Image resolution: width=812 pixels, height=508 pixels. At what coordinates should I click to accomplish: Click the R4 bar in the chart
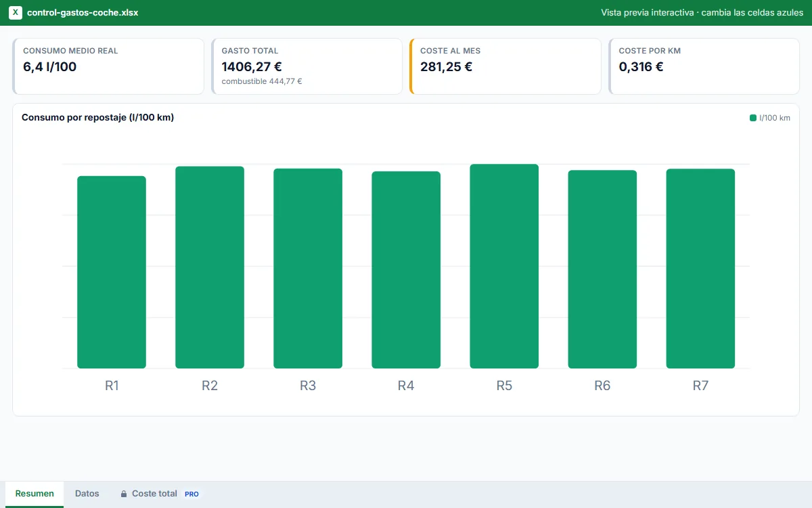[406, 270]
